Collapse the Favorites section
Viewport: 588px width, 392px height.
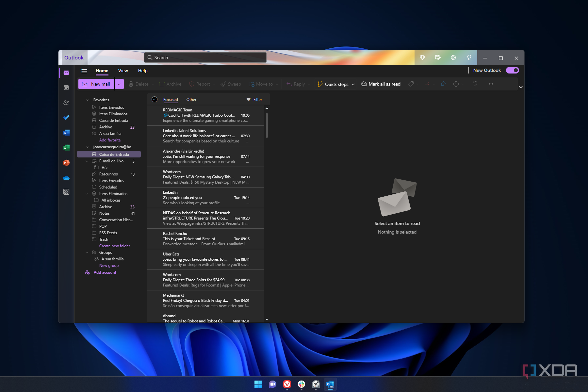(x=87, y=100)
